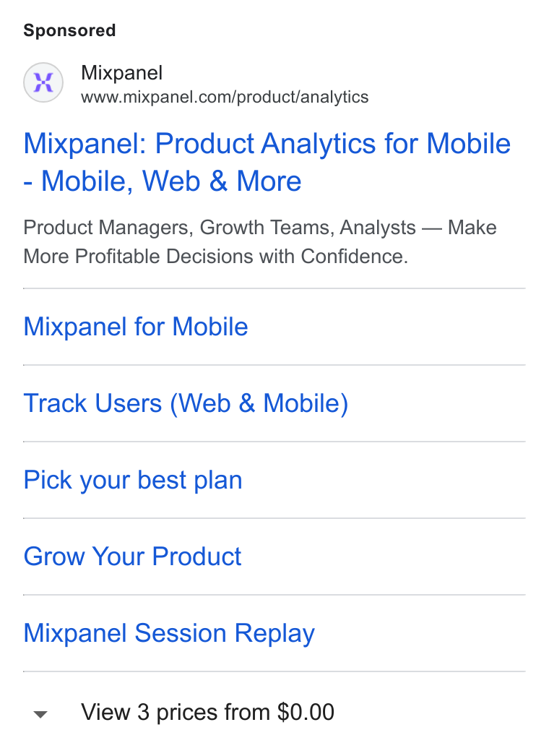Click the '- Mobile, Web & More' headline line

163,181
